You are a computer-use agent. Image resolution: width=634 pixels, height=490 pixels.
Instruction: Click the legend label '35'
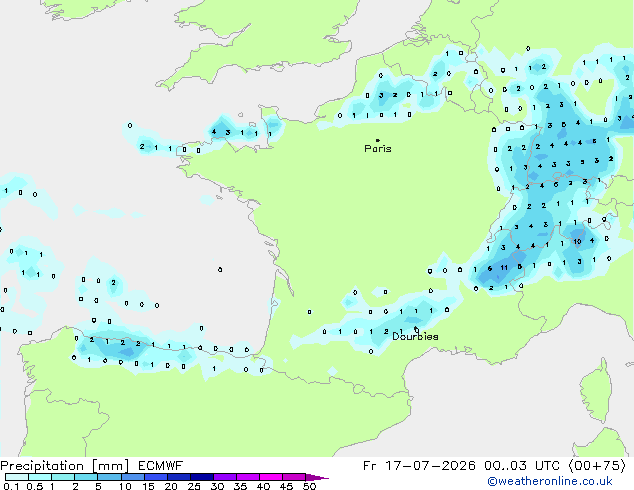coord(240,486)
